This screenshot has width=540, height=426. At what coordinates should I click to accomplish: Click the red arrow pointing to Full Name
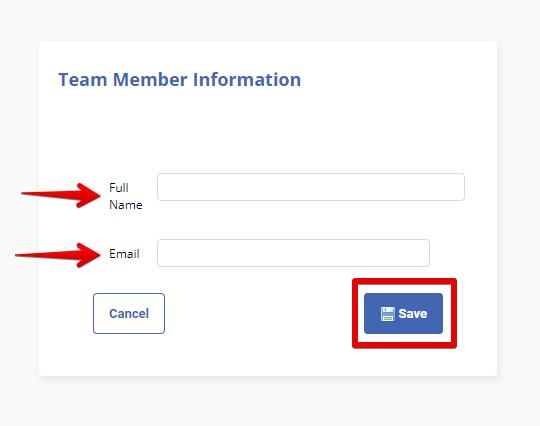(61, 195)
